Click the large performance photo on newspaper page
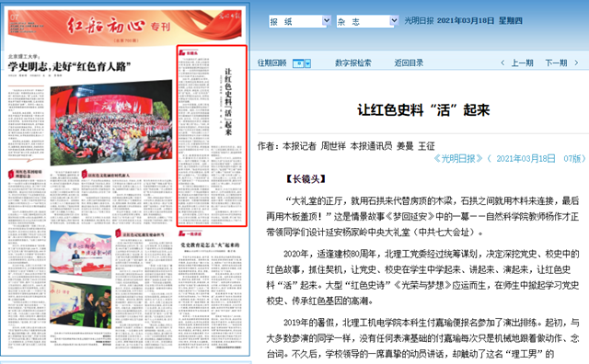Screen dimensions: 589x364 click(111, 122)
